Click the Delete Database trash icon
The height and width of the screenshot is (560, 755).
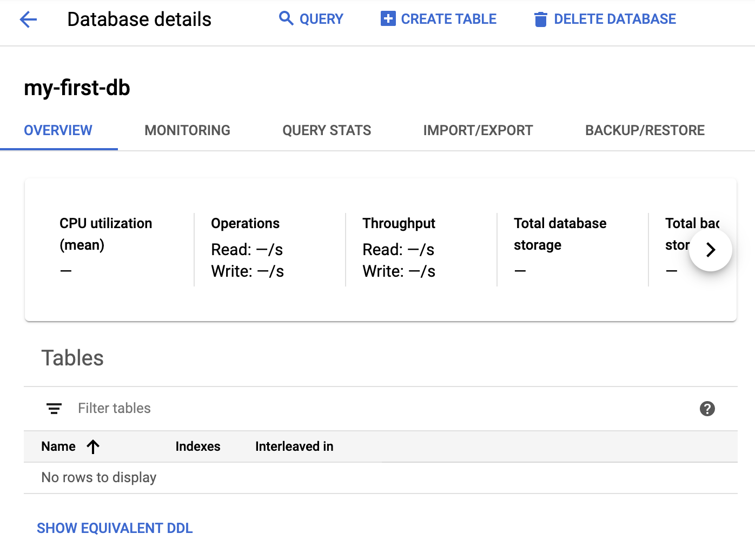pos(540,19)
